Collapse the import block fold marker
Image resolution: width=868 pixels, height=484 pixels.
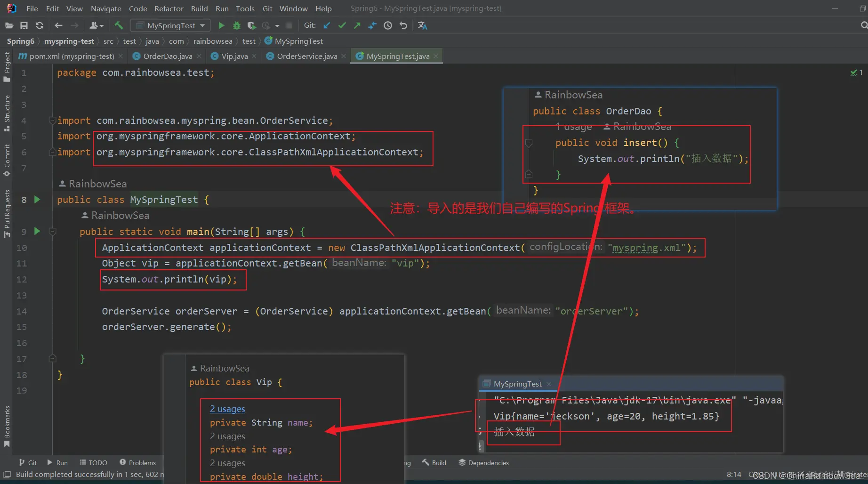click(x=53, y=121)
